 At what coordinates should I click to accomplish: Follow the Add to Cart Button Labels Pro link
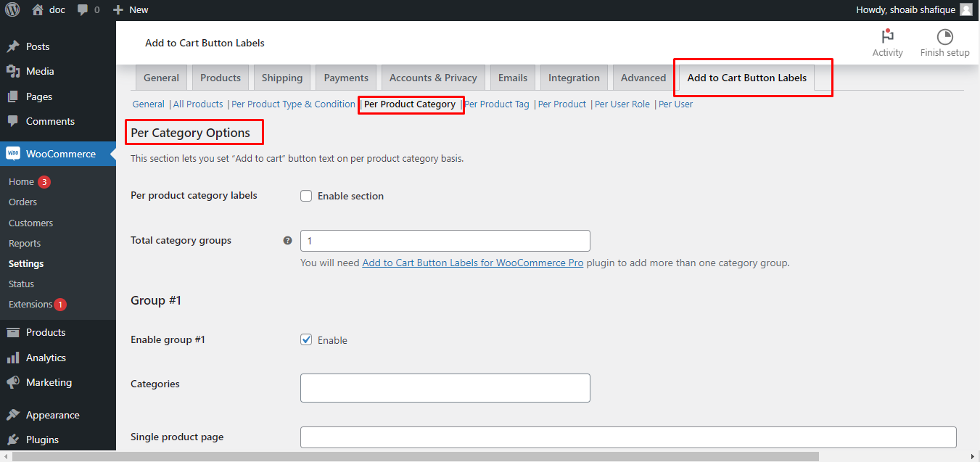[473, 263]
